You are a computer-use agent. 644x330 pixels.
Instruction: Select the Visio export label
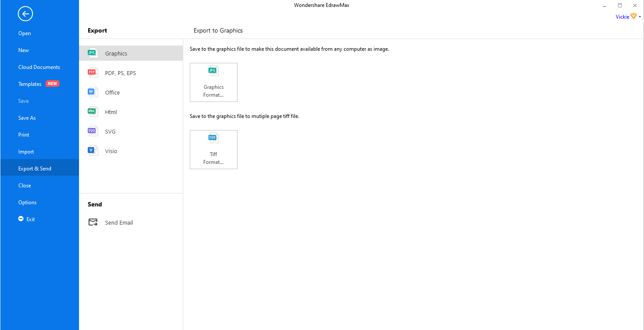coord(111,151)
